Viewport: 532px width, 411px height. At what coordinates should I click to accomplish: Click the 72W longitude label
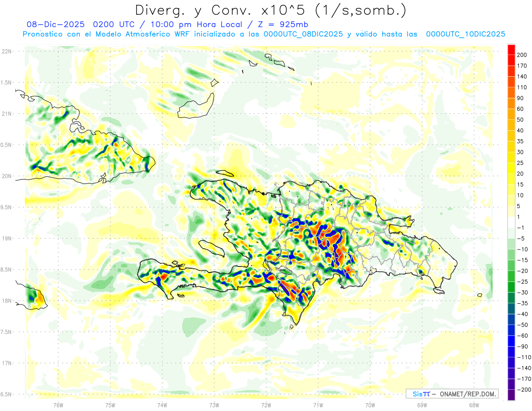[266, 405]
